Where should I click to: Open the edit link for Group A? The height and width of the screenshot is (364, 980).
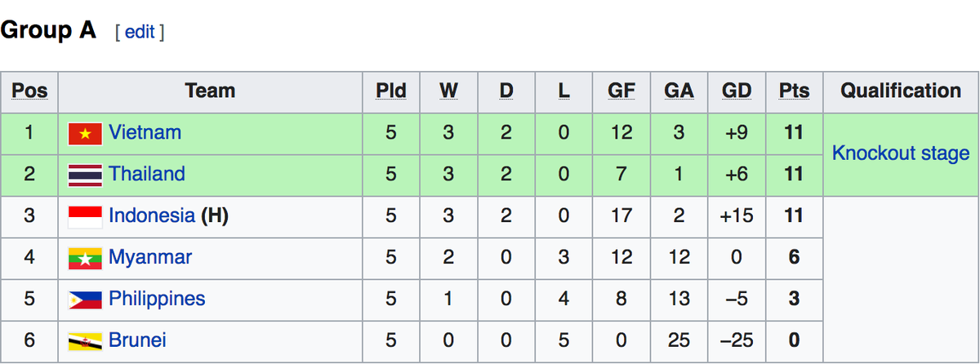[x=140, y=32]
